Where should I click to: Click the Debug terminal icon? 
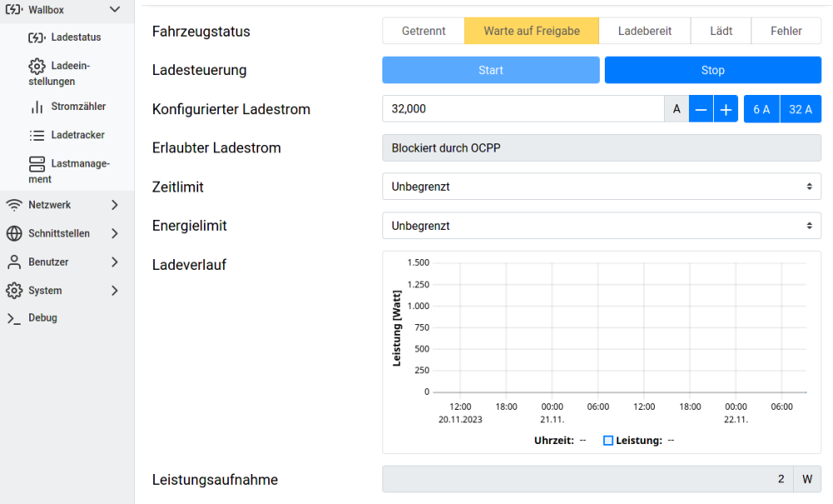pyautogui.click(x=13, y=318)
